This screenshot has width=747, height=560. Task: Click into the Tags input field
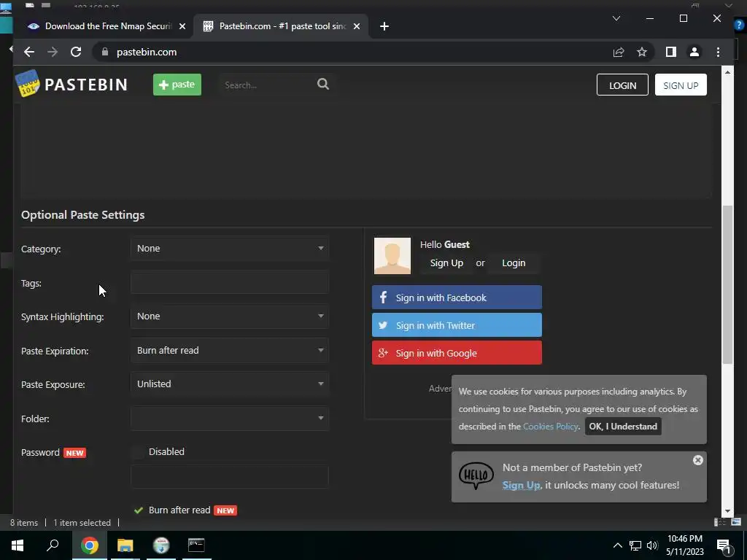click(x=230, y=283)
